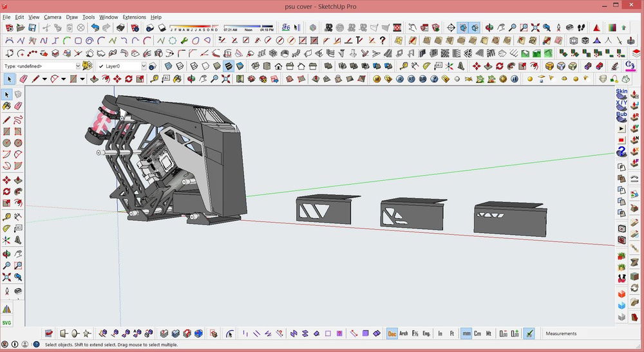Click the Save file icon
Screen dimensions: 644x352
pyautogui.click(x=31, y=28)
